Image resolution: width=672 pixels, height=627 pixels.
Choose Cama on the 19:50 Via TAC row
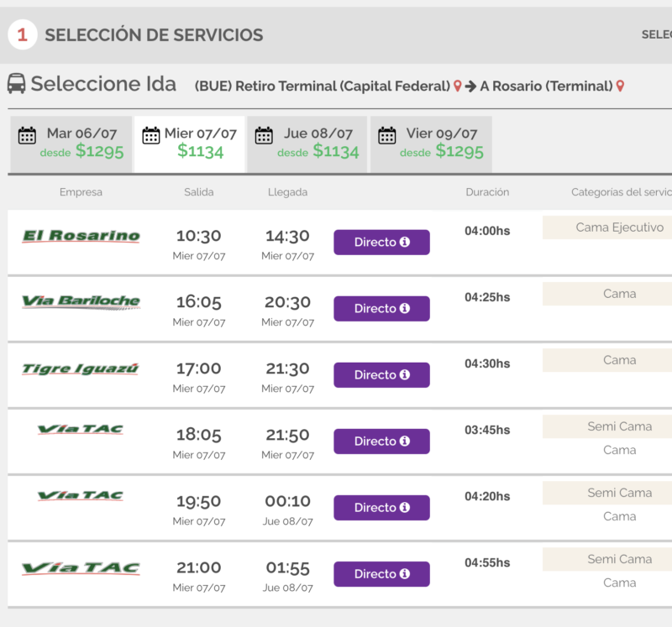(x=619, y=516)
